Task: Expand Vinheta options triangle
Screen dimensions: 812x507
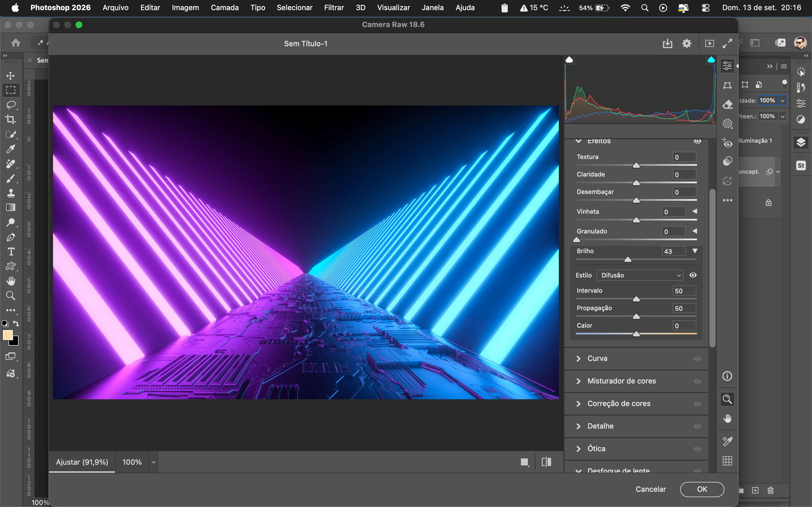Action: (x=695, y=211)
